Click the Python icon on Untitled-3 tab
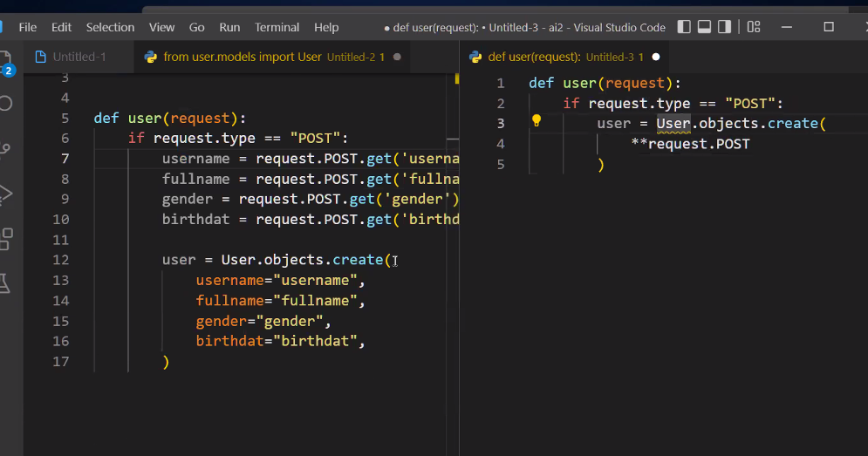868x456 pixels. [475, 57]
